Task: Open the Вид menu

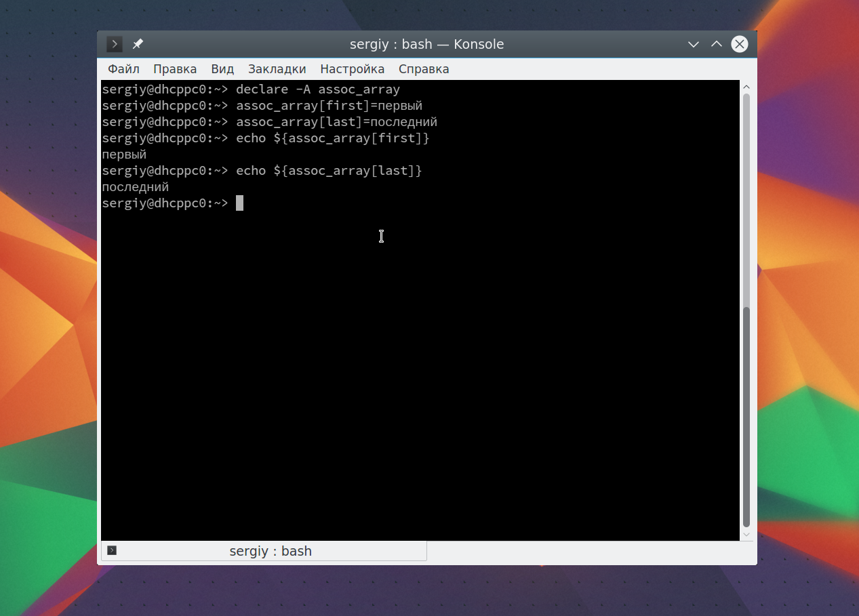Action: (222, 69)
